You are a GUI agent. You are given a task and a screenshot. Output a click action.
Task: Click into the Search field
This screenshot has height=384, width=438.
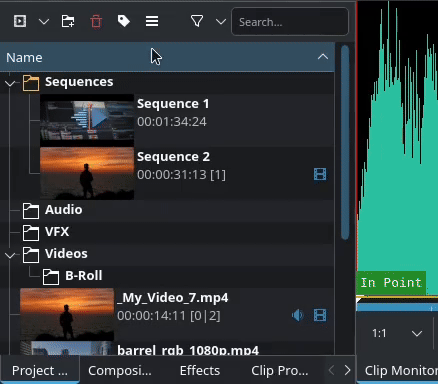[290, 22]
